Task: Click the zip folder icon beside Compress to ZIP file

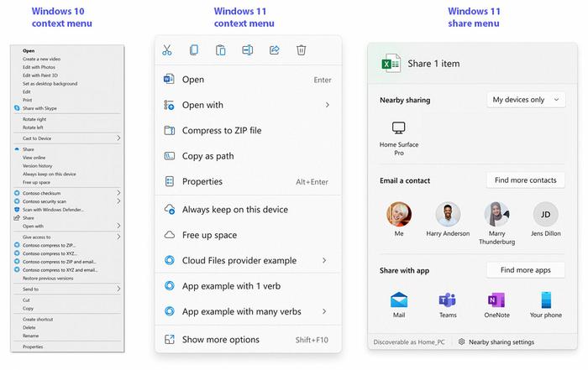Action: tap(170, 130)
